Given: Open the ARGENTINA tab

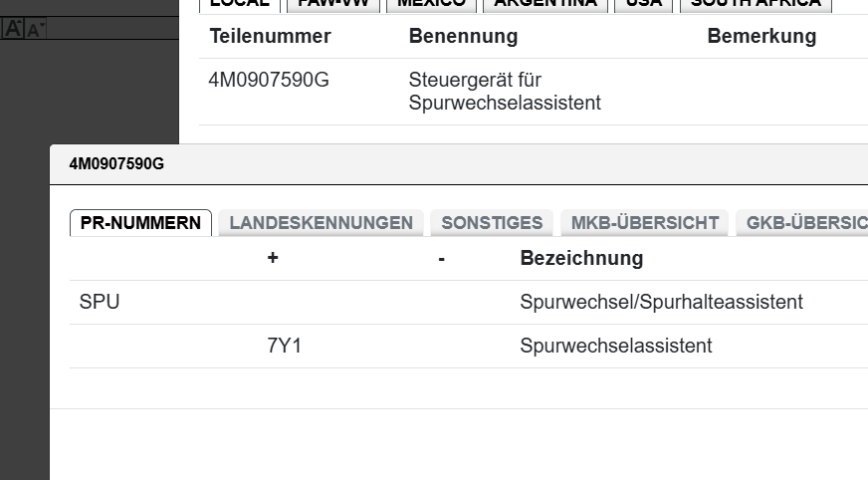Looking at the screenshot, I should click(544, 3).
